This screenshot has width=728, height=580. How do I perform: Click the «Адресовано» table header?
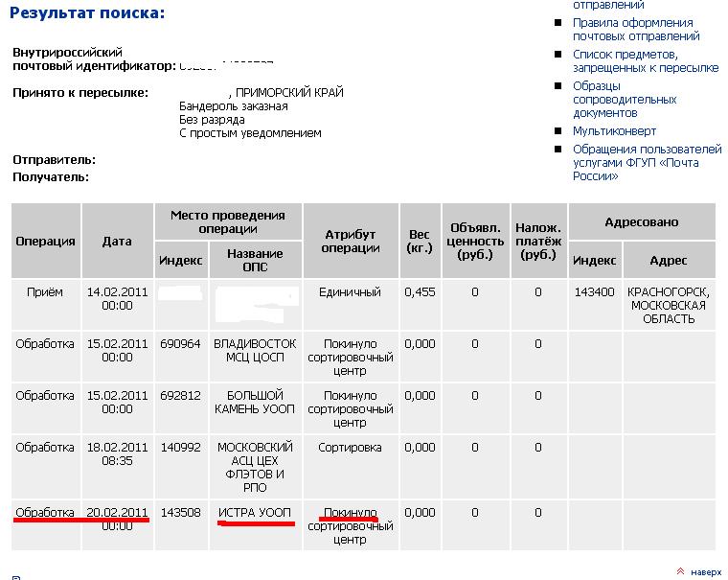[641, 222]
